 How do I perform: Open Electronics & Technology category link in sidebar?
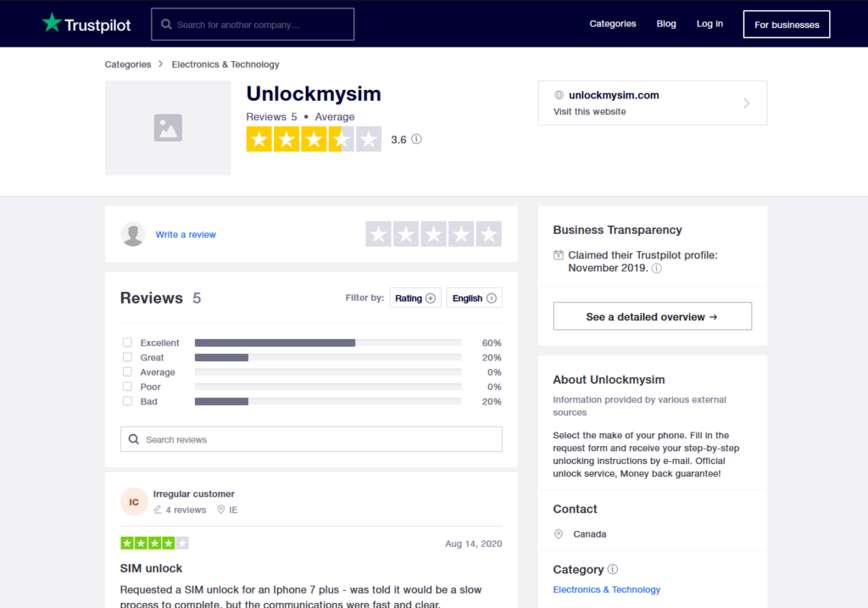click(x=607, y=589)
